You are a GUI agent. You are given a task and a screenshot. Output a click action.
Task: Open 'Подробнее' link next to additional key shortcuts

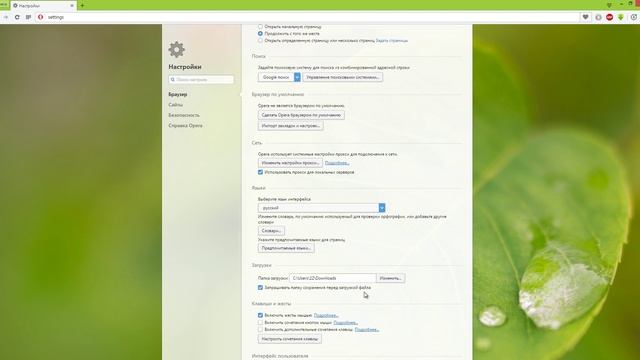pyautogui.click(x=367, y=329)
